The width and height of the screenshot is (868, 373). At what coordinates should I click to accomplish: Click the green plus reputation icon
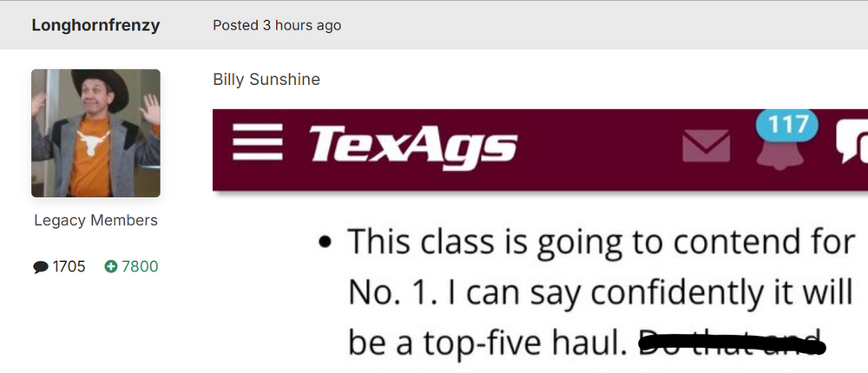tap(110, 267)
